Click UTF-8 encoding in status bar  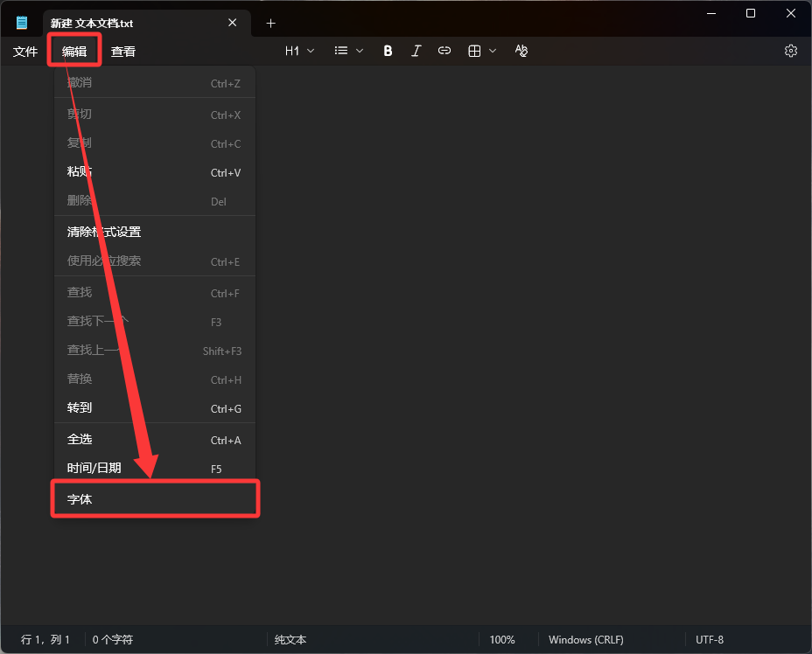pos(710,640)
